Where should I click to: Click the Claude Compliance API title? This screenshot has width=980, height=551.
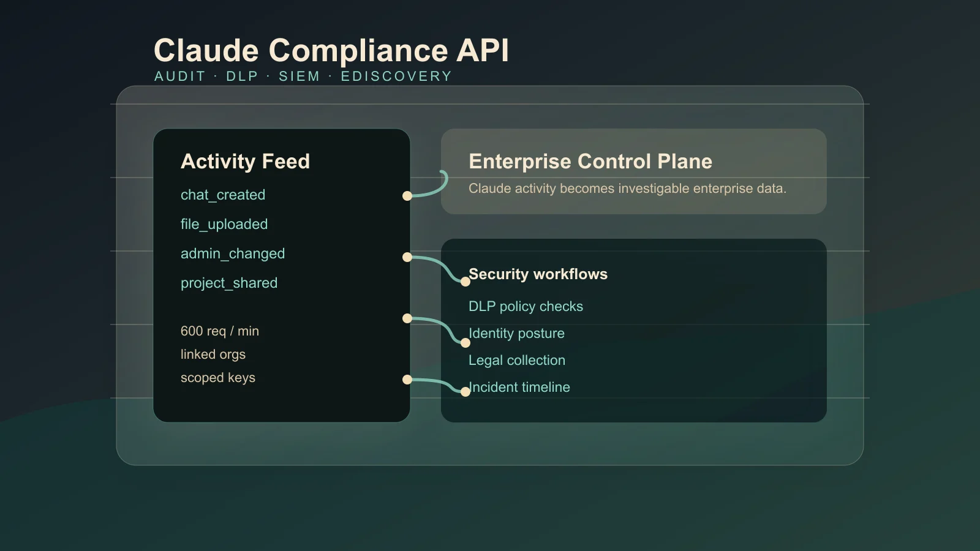click(x=331, y=50)
